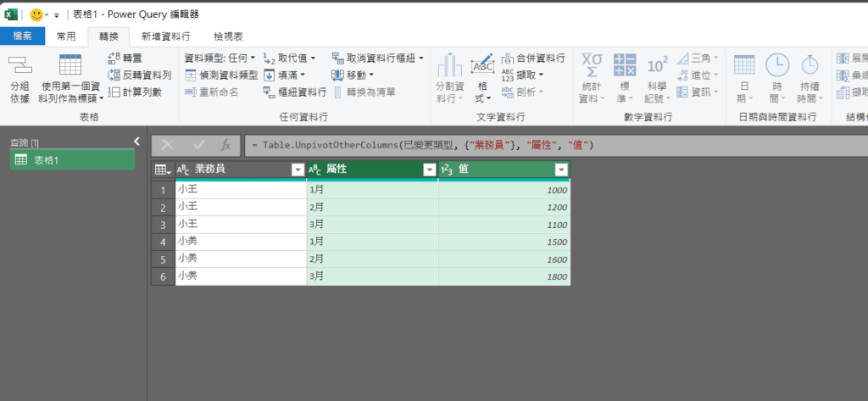Collapse the 查詢 queries pane with arrow

pyautogui.click(x=136, y=142)
